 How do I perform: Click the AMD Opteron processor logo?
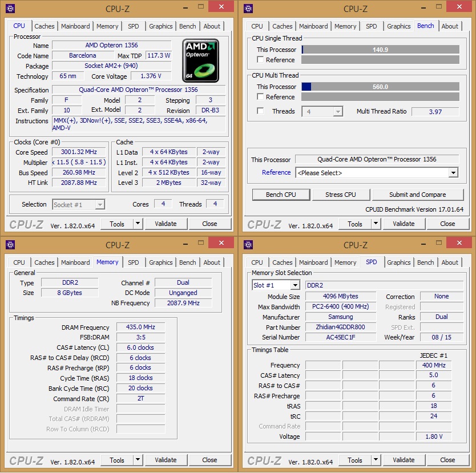tap(200, 60)
